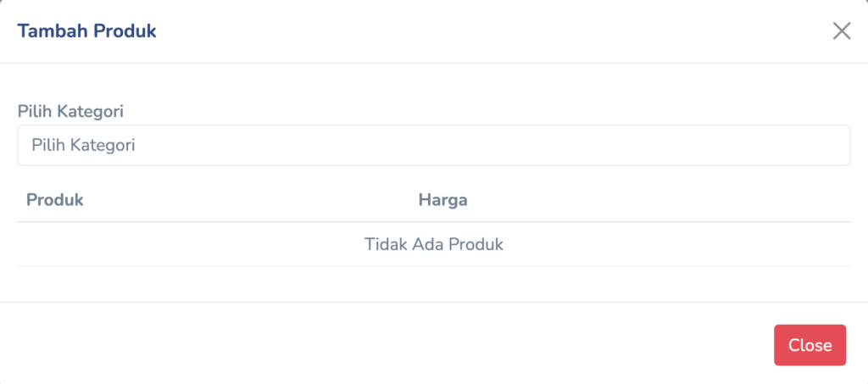Close the Tambah Produk dialog with X icon
This screenshot has height=384, width=868.
(841, 31)
